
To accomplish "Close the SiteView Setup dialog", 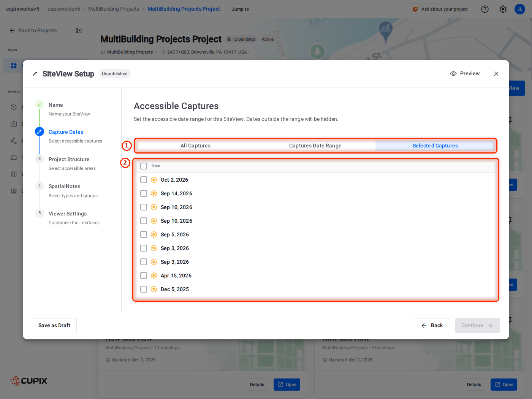I will pyautogui.click(x=496, y=74).
